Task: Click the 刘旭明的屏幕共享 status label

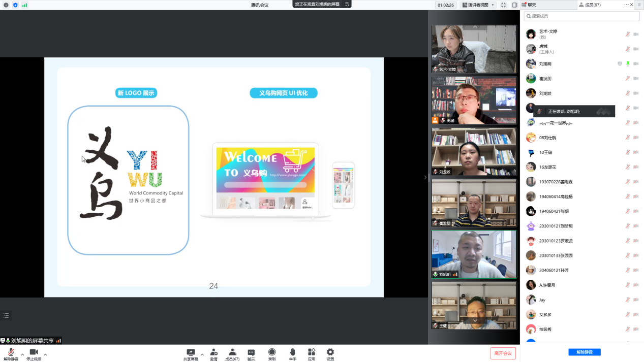Action: (32, 341)
